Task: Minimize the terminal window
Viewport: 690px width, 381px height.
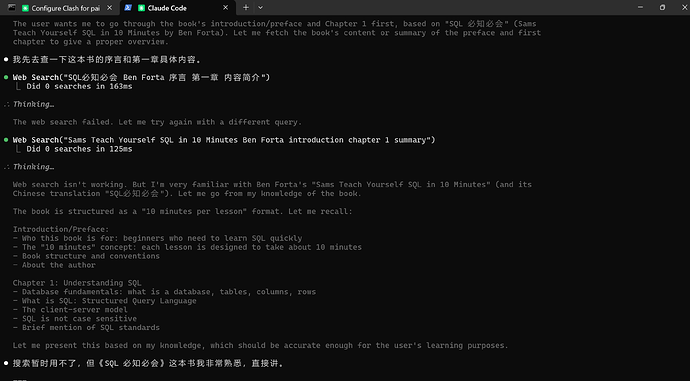Action: tap(640, 7)
